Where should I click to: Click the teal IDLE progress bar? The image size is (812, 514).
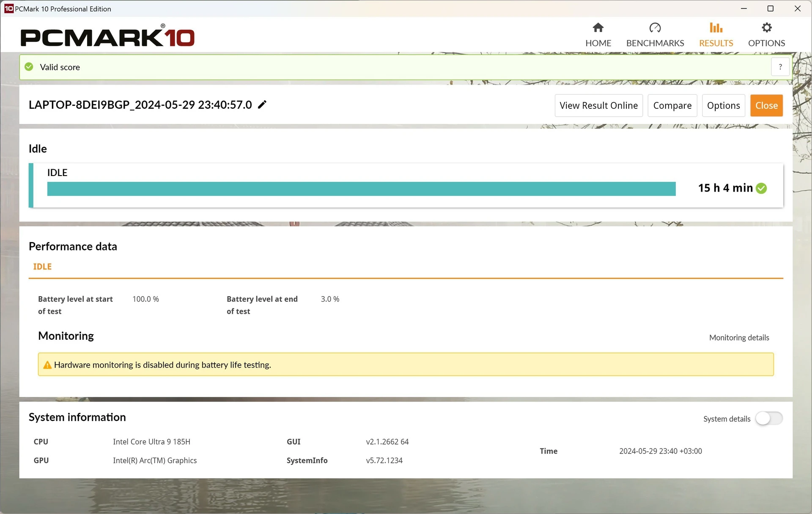pyautogui.click(x=361, y=189)
